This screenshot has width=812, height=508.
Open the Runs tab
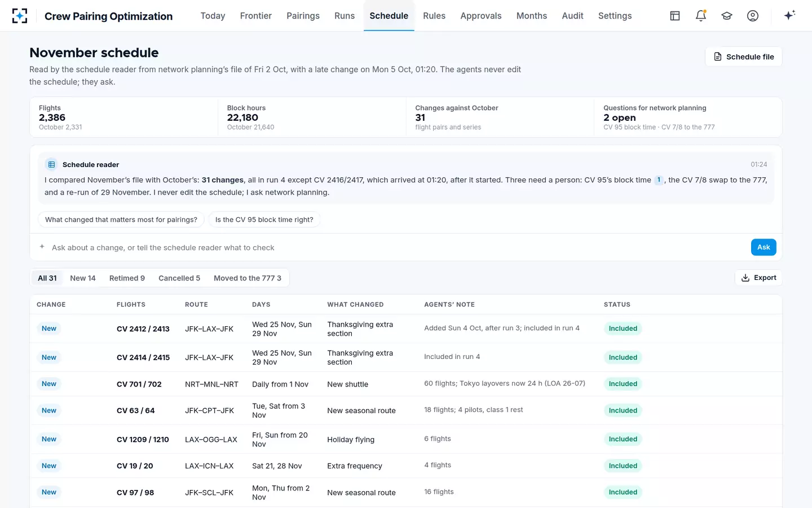pos(345,16)
